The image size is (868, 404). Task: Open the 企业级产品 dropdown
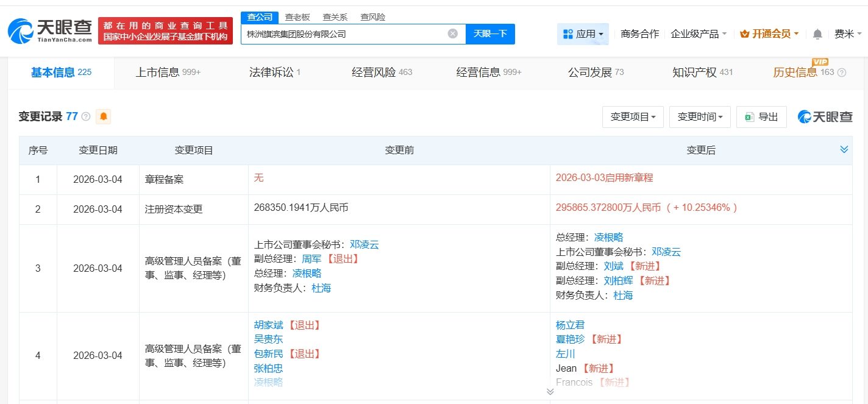click(x=699, y=34)
